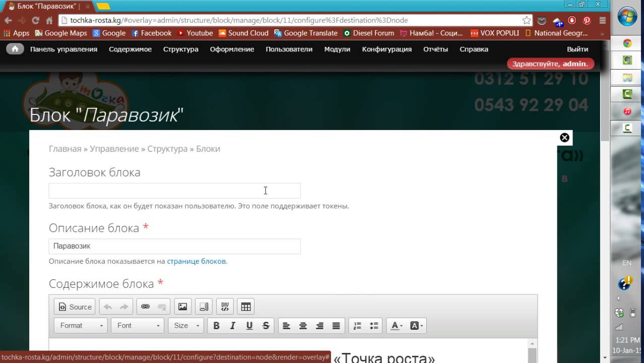
Task: Click the Redo arrow in editor
Action: coord(123,307)
